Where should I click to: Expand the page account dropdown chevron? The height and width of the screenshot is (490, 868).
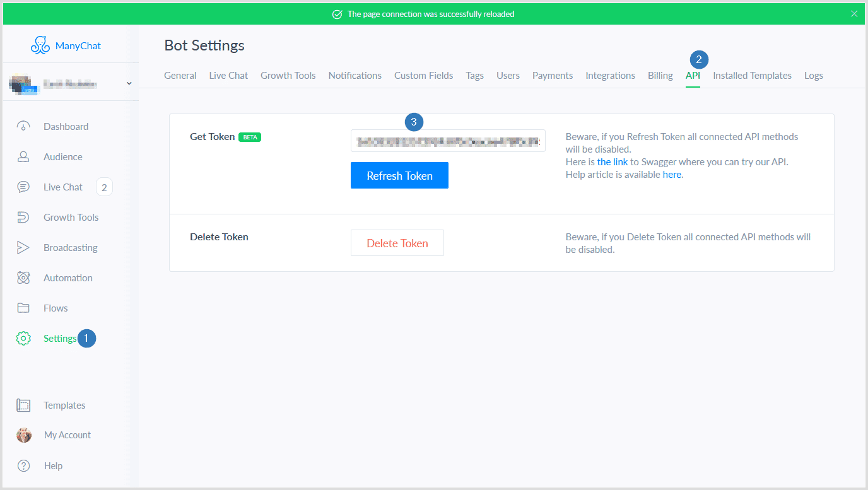129,83
